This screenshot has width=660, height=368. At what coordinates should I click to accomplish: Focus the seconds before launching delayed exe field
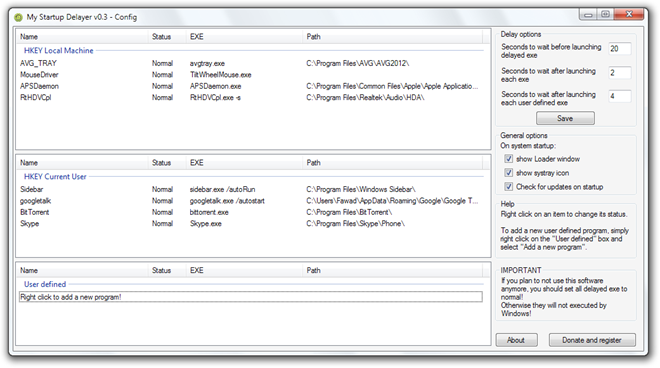[x=619, y=49]
